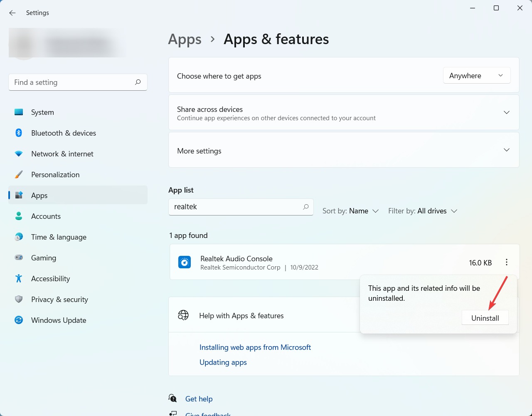Screen dimensions: 532x416
Task: Click the Help with Apps & features heading
Action: [241, 316]
